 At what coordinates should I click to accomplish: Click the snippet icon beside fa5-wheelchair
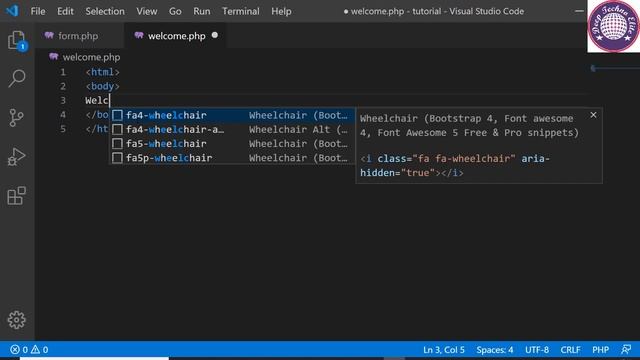(x=118, y=144)
